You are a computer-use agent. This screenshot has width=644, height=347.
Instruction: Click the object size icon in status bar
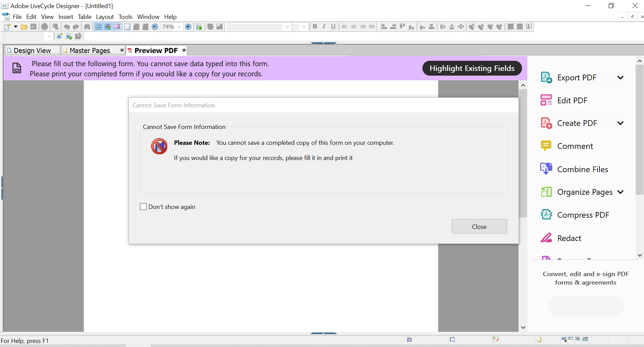point(452,340)
